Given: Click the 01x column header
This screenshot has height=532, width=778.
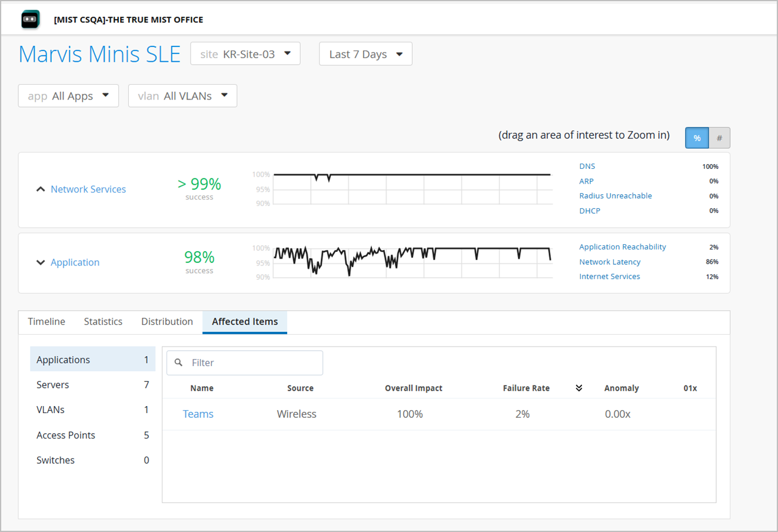Looking at the screenshot, I should pos(690,388).
